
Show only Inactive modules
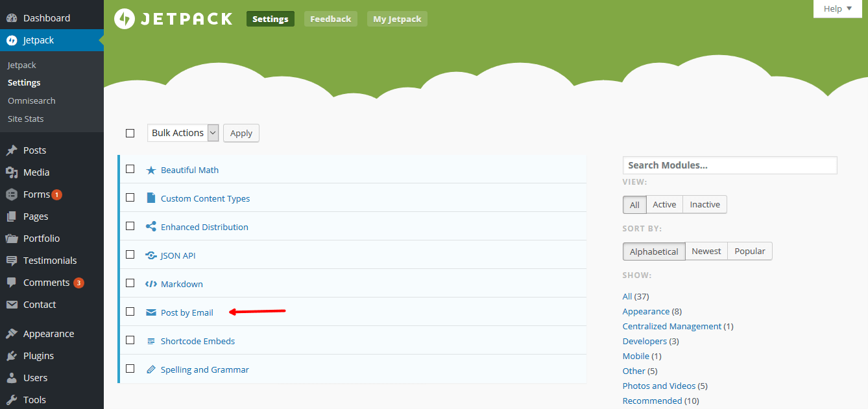705,204
